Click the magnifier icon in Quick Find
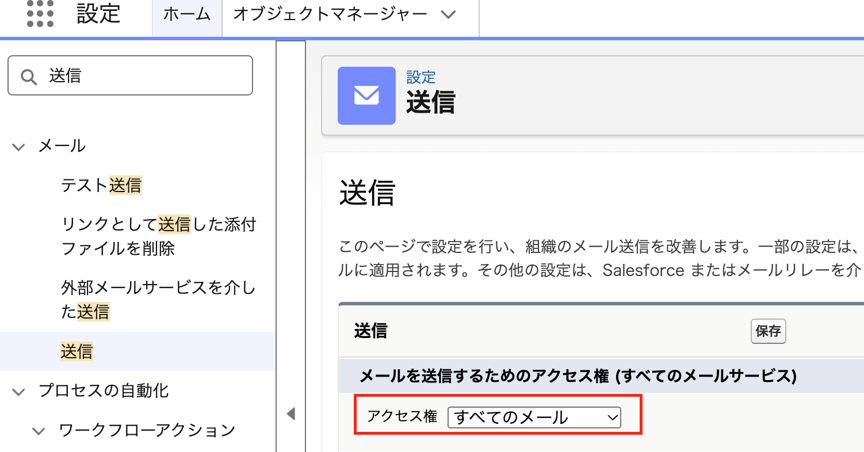This screenshot has width=864, height=452. 29,77
